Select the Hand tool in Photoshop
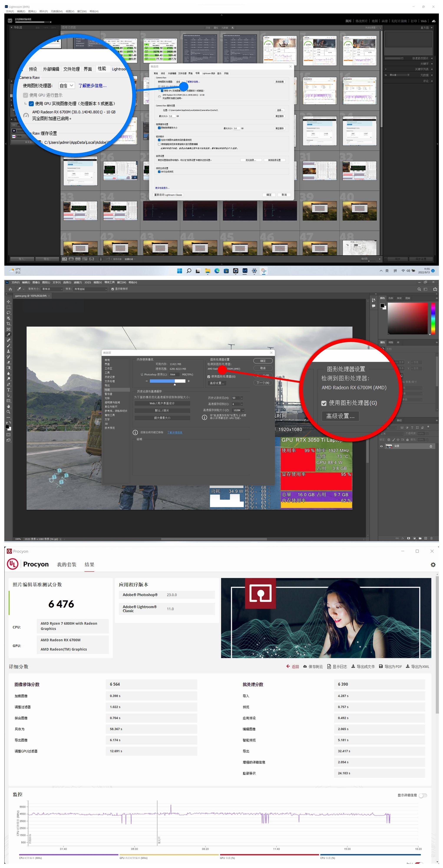The width and height of the screenshot is (443, 868). (x=8, y=406)
